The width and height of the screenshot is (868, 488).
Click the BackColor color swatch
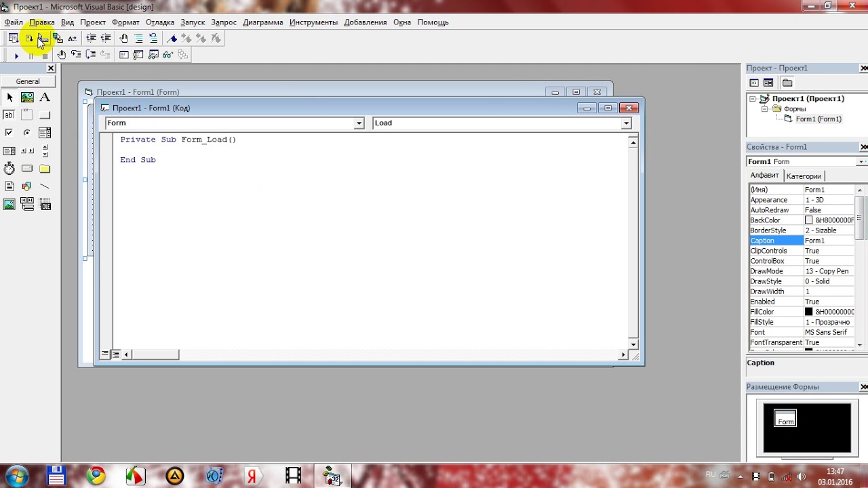809,220
